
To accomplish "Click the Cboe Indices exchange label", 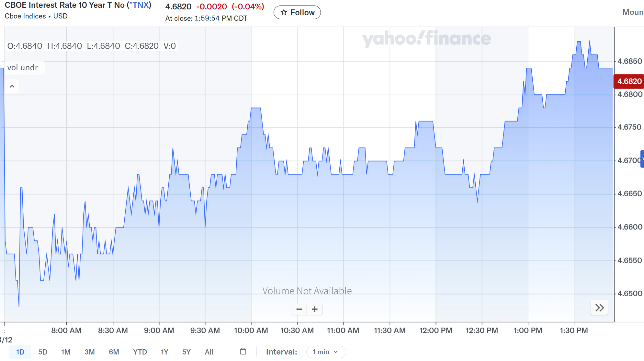I will (x=25, y=16).
